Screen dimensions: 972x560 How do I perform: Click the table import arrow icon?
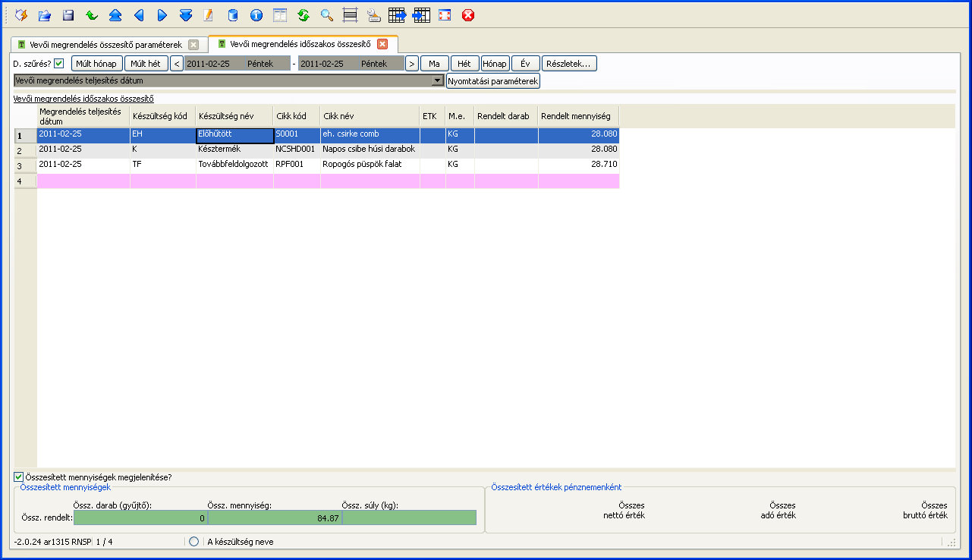(422, 14)
